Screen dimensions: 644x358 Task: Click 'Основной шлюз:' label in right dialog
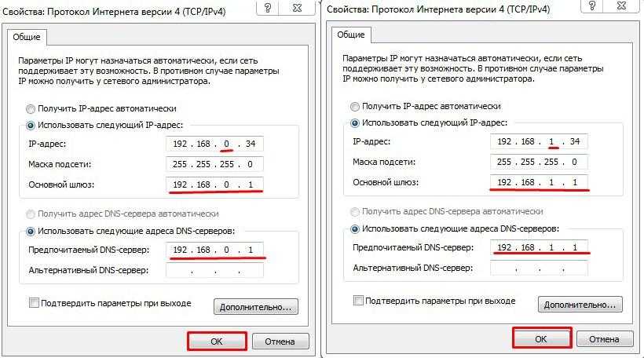[386, 182]
